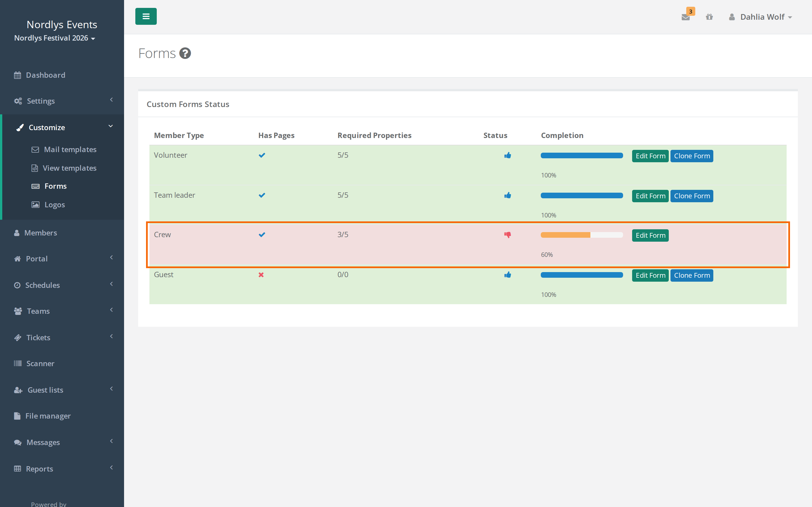Open the mail inbox envelope icon
Image resolution: width=812 pixels, height=507 pixels.
click(x=685, y=17)
